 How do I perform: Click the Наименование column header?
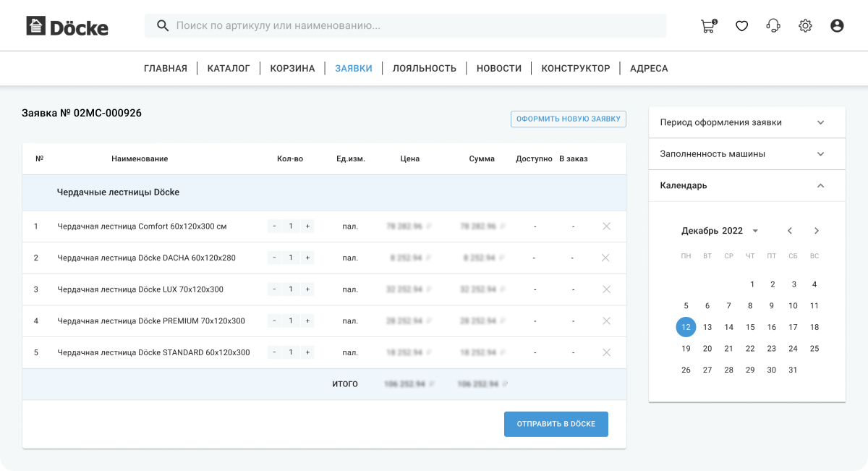pyautogui.click(x=140, y=159)
